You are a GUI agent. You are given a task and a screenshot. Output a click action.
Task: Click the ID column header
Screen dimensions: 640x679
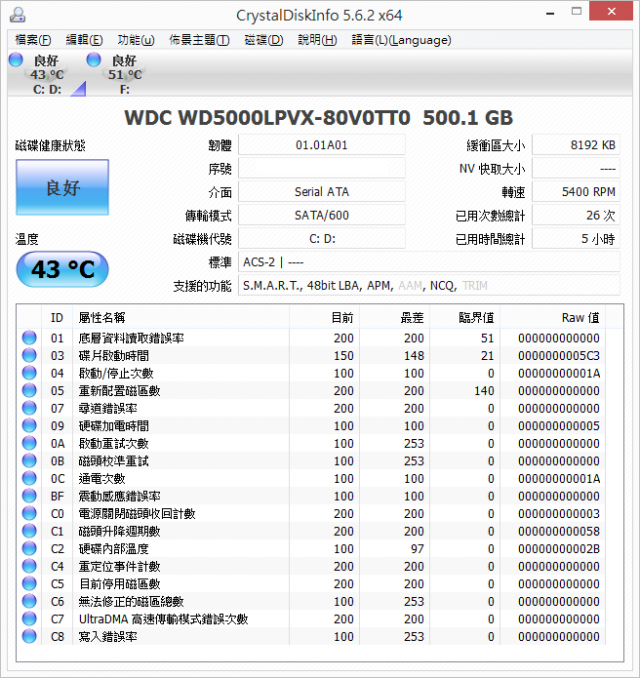57,317
